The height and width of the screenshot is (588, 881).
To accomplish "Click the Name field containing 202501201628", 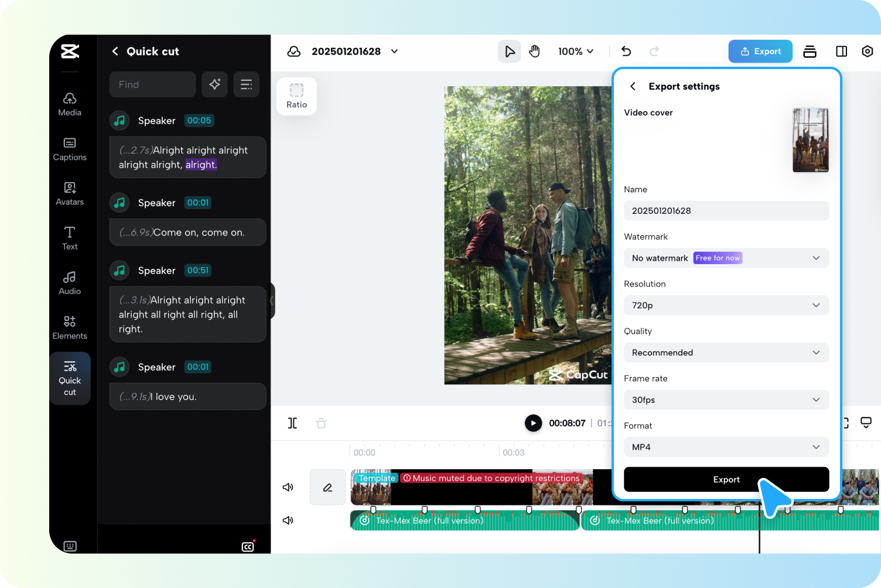I will 726,211.
